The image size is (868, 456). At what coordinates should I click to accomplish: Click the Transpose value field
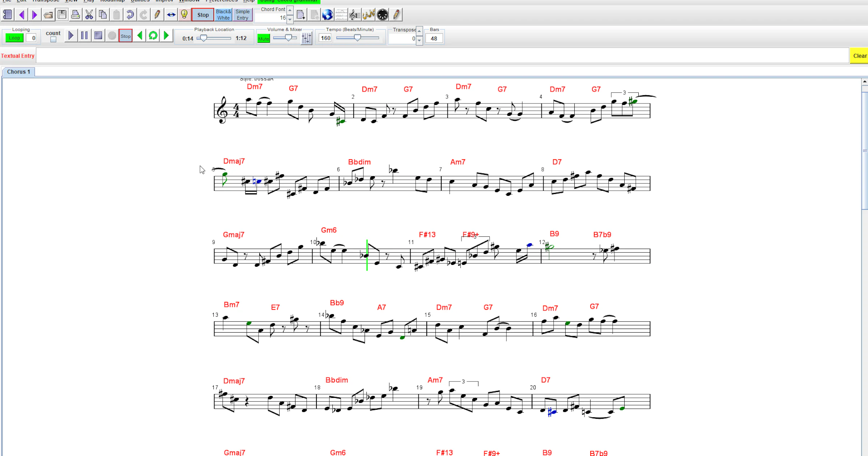[x=402, y=38]
